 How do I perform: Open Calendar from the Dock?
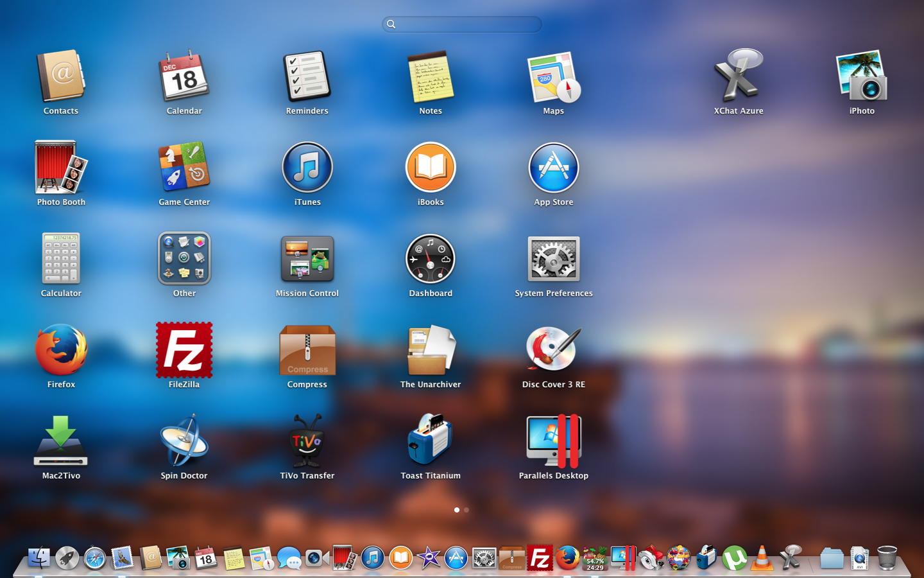click(206, 557)
